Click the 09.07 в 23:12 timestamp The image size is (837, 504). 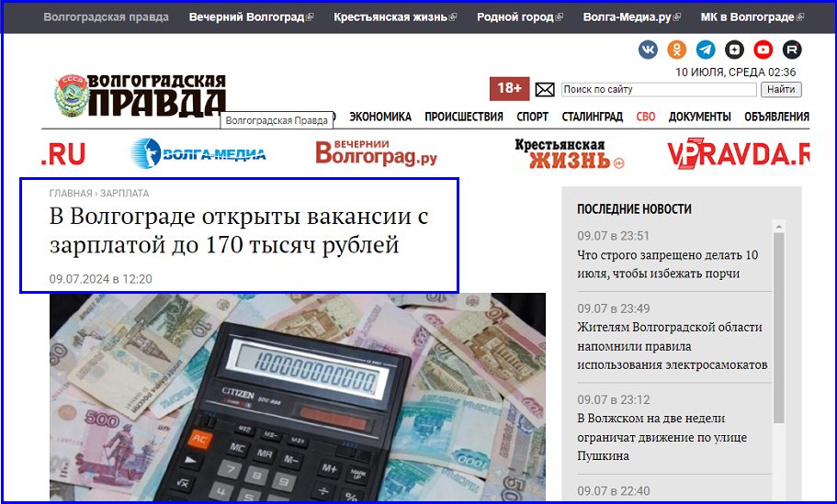[614, 399]
